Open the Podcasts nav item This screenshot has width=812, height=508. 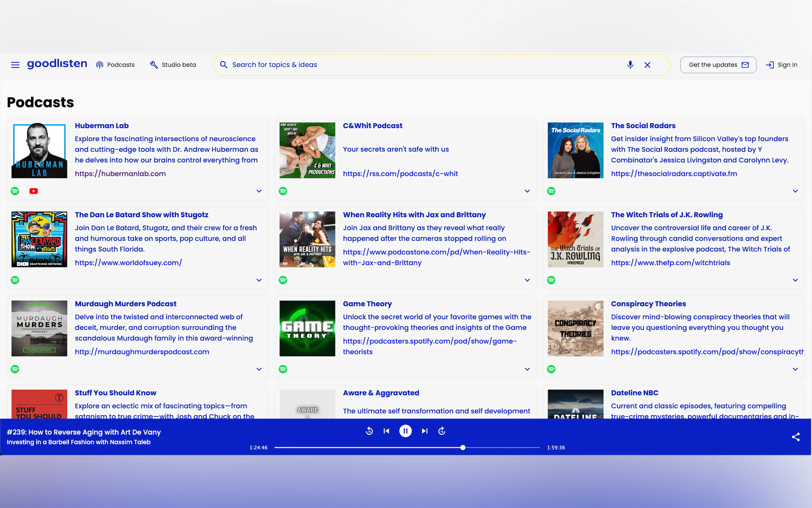(x=115, y=65)
